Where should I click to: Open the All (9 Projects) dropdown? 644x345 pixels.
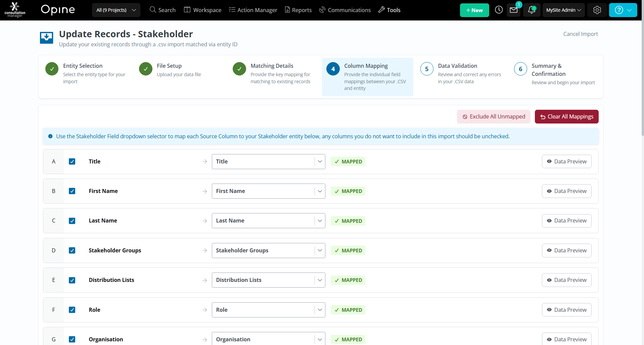coord(116,10)
